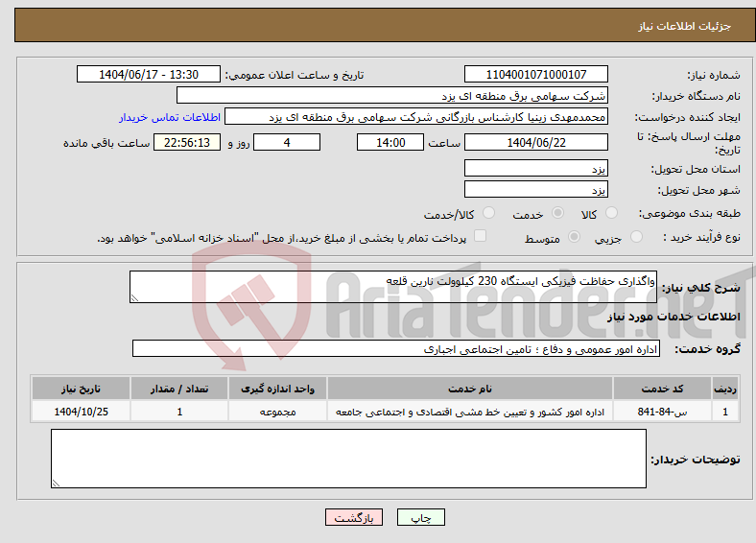Click the ساعت باقی مانده label
The image size is (756, 543).
(106, 143)
